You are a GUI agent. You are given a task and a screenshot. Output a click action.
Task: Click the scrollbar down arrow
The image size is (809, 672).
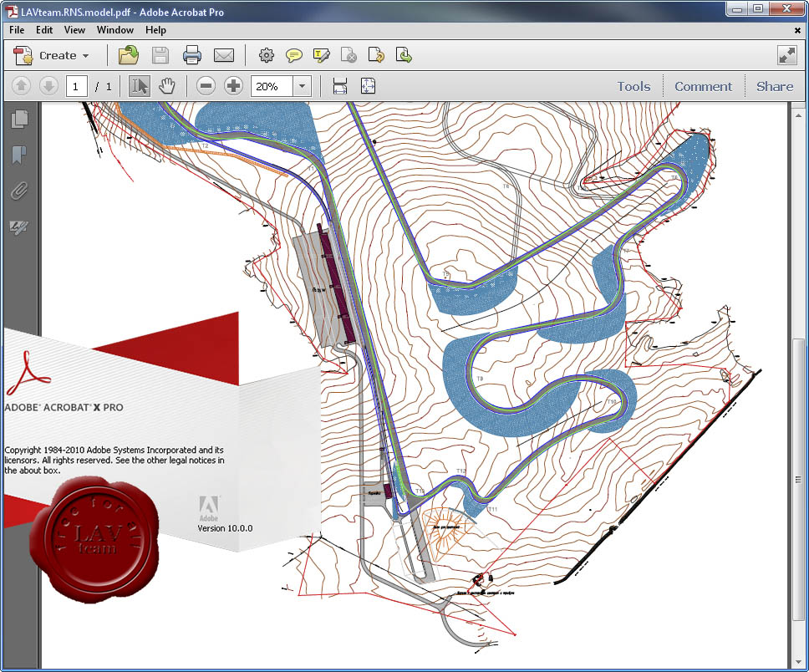tap(798, 661)
